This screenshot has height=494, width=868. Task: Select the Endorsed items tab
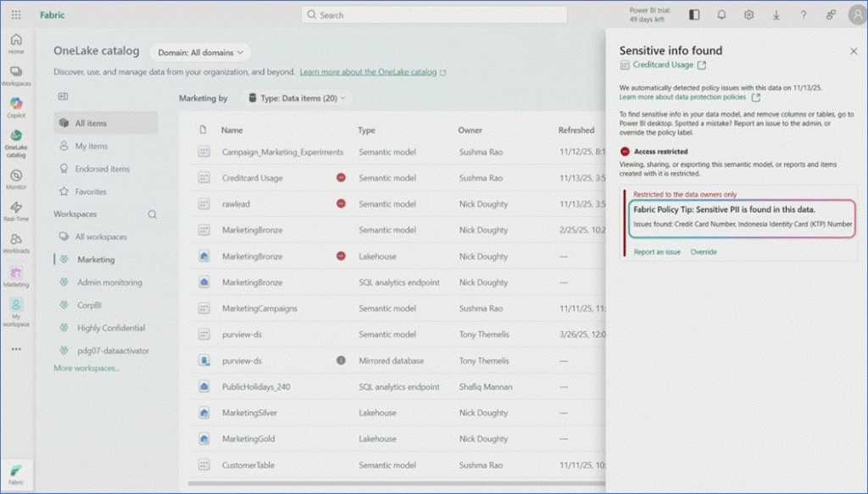[103, 169]
